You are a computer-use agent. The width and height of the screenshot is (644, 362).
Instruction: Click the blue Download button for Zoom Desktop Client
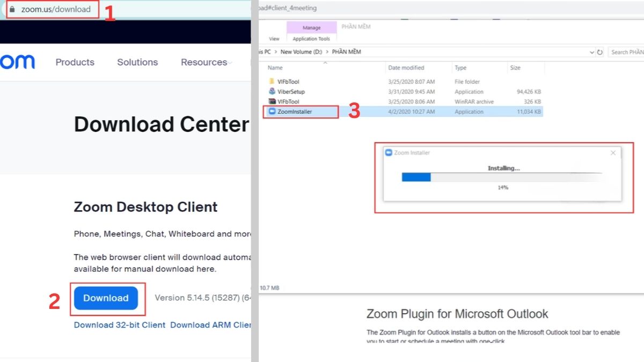coord(106,298)
